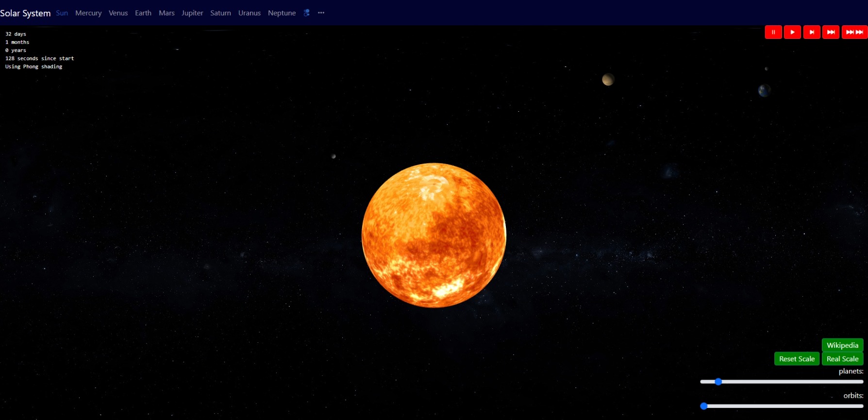
Task: Select Sun in the navigation bar
Action: tap(62, 13)
